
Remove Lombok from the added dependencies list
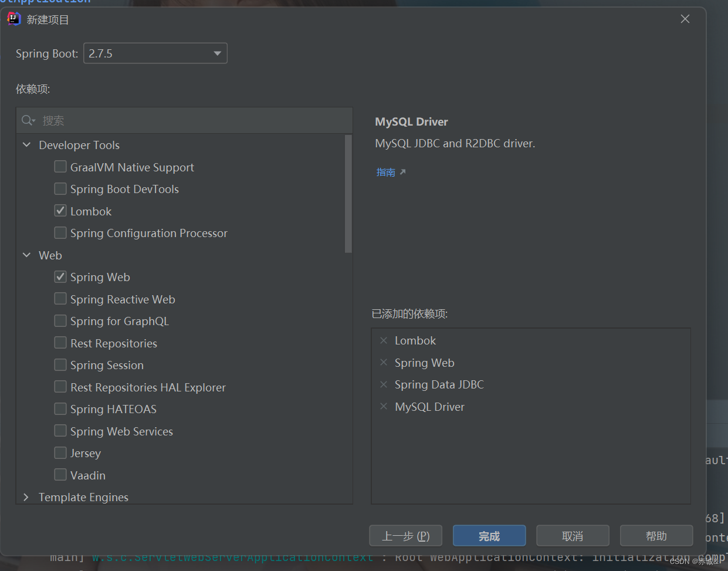[384, 340]
